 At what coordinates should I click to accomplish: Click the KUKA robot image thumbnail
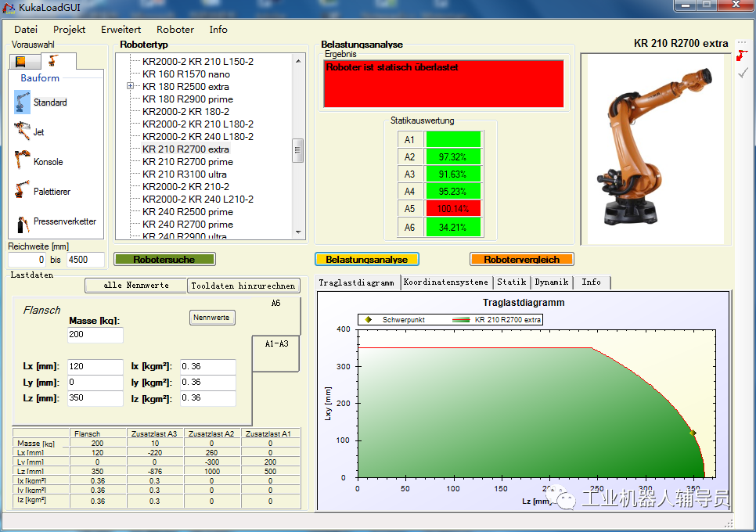[x=656, y=149]
